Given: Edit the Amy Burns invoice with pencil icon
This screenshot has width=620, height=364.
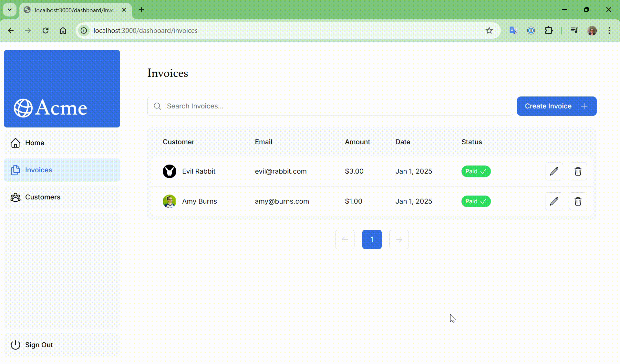Looking at the screenshot, I should point(554,201).
